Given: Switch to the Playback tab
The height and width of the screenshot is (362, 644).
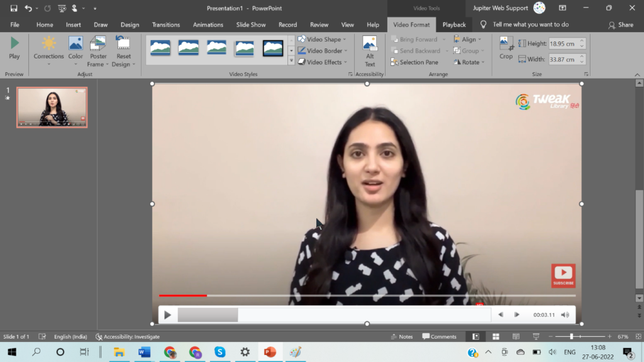Looking at the screenshot, I should (454, 25).
